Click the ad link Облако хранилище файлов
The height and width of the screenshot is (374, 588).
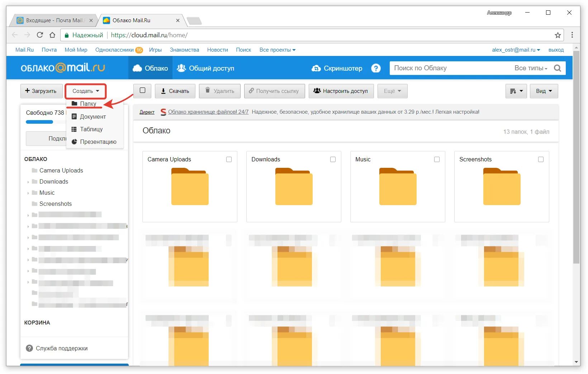pyautogui.click(x=208, y=112)
